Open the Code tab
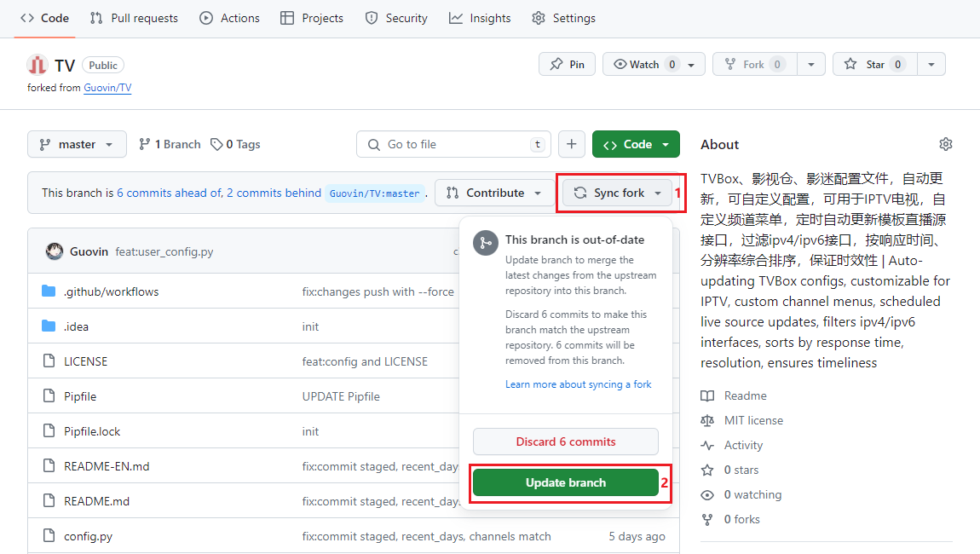 tap(44, 18)
